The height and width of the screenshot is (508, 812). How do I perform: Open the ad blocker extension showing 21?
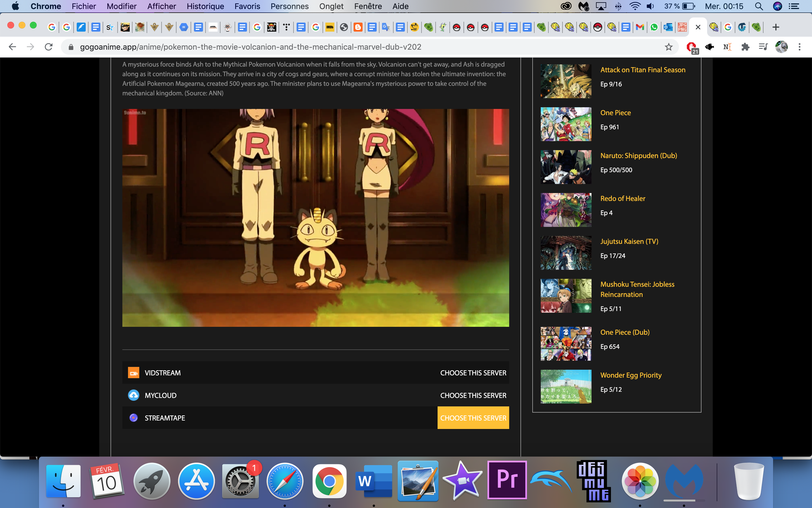[x=692, y=47]
